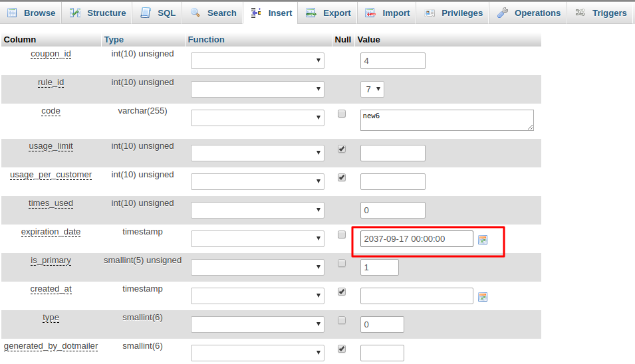
Task: Open calendar picker for expiration_date
Action: click(483, 240)
